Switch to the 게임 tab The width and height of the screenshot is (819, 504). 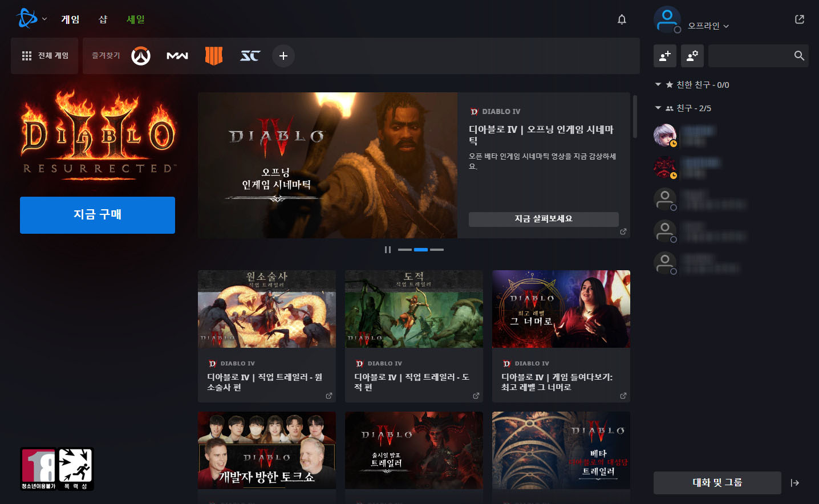coord(70,19)
